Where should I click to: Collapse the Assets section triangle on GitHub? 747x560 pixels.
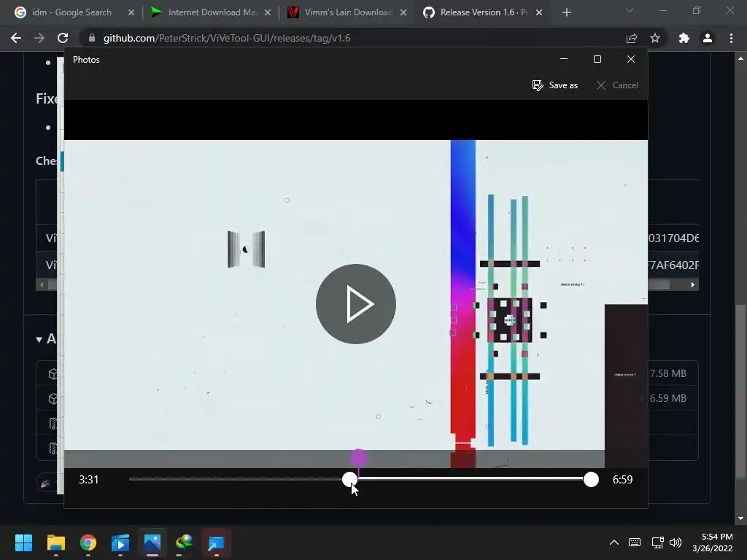pyautogui.click(x=39, y=340)
